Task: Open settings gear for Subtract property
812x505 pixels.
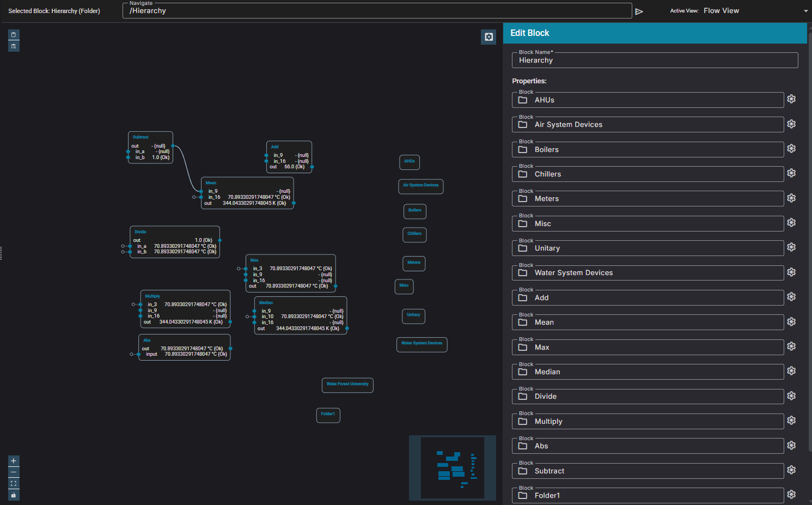Action: [x=791, y=470]
